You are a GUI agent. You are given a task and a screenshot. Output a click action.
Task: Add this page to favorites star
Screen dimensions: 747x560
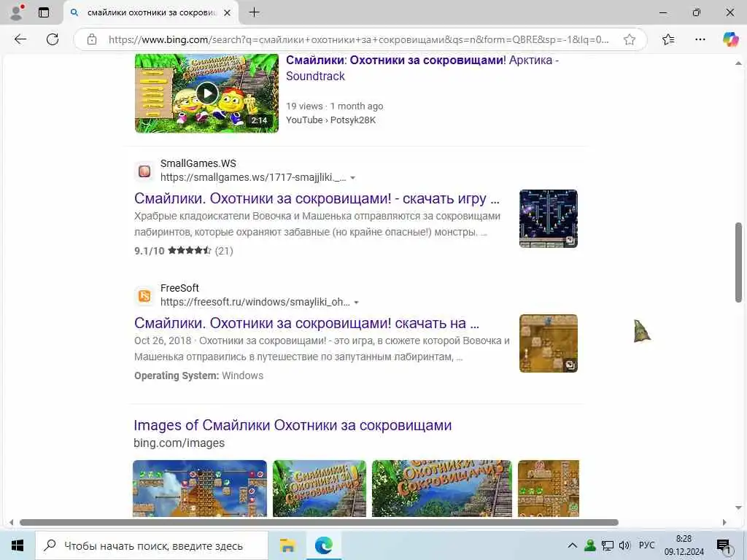(x=630, y=39)
